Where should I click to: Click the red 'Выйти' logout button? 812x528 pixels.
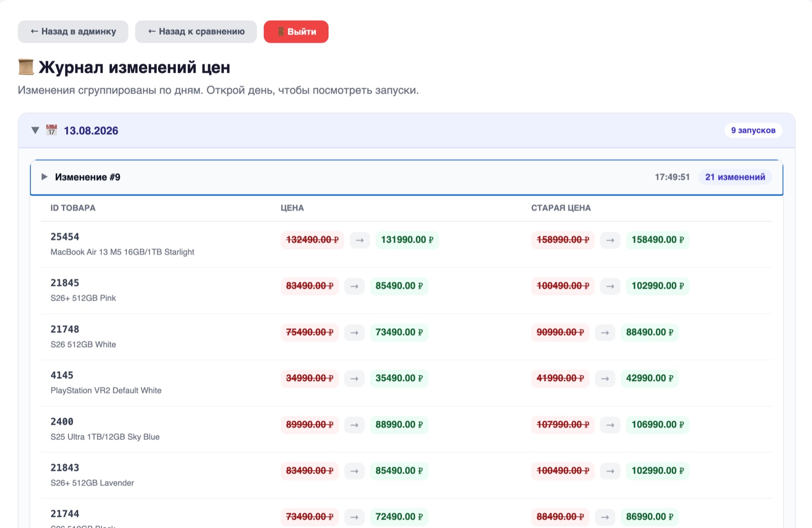[296, 31]
